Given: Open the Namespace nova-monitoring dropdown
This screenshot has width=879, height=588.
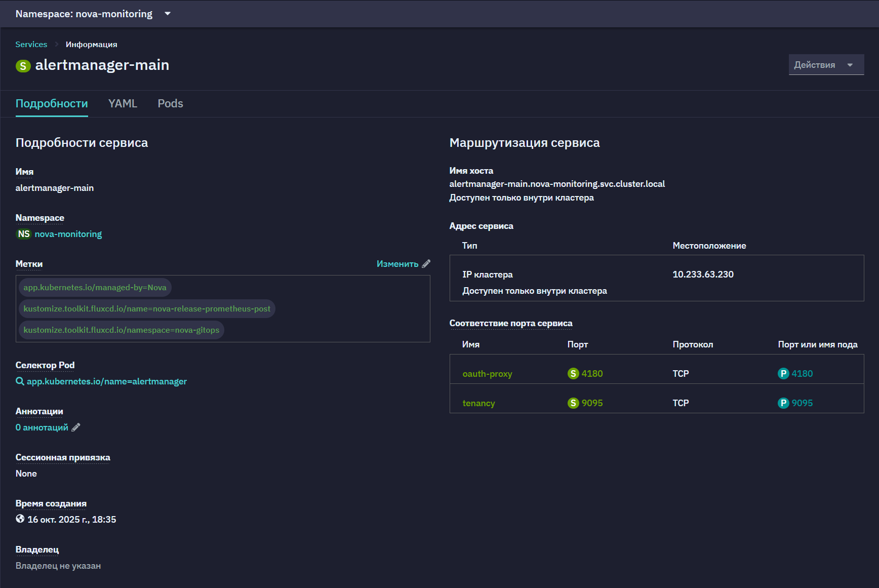Looking at the screenshot, I should tap(93, 14).
